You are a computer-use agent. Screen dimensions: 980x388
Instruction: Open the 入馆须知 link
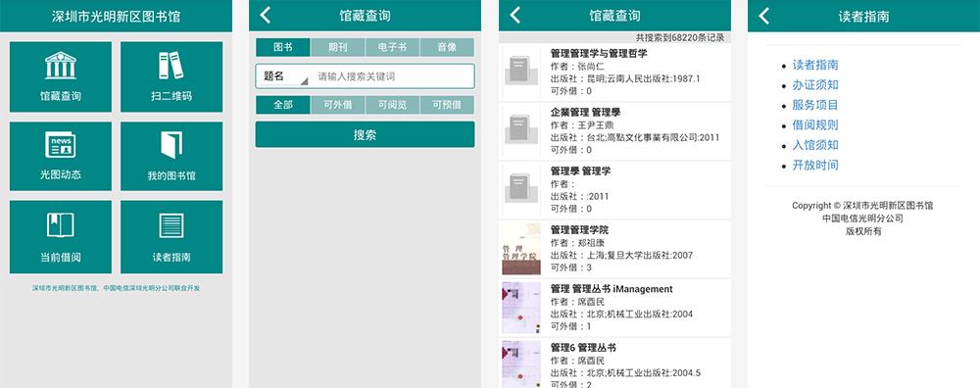click(815, 145)
